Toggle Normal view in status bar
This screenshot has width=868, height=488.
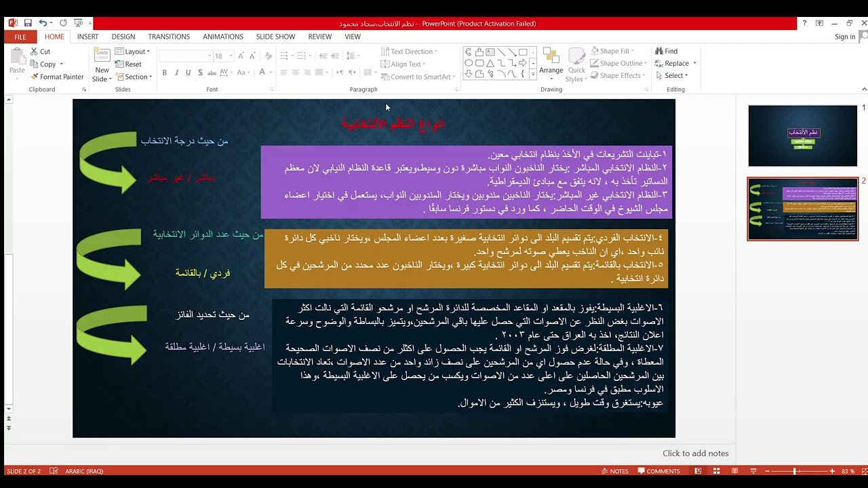pos(698,471)
